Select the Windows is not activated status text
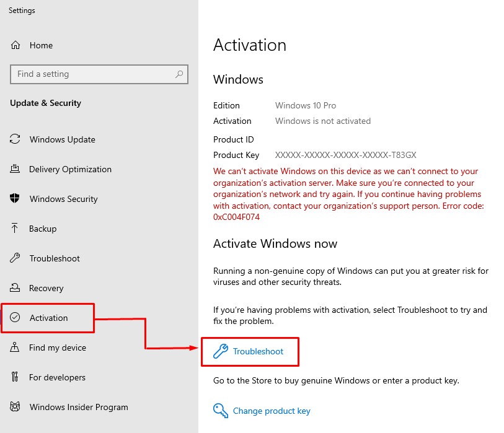This screenshot has height=433, width=504. (x=322, y=121)
